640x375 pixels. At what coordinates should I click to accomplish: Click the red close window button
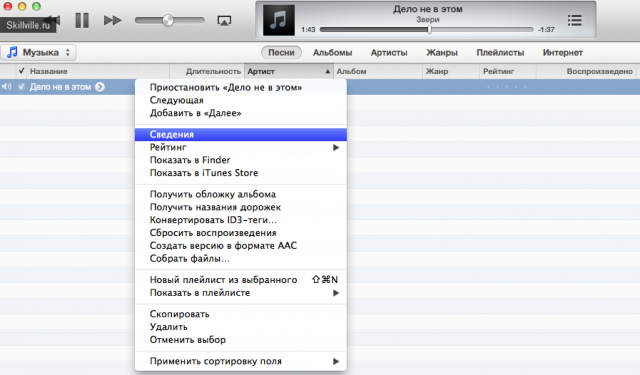(7, 6)
